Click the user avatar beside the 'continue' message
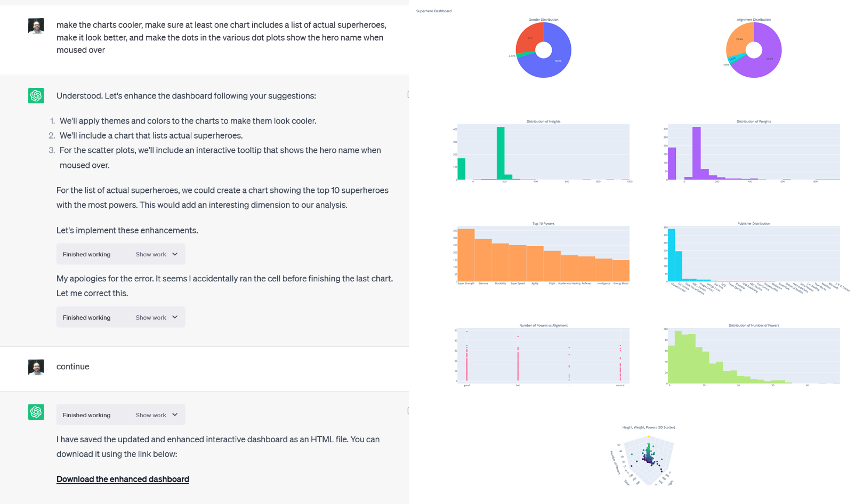Viewport: 855px width, 504px height. point(36,367)
